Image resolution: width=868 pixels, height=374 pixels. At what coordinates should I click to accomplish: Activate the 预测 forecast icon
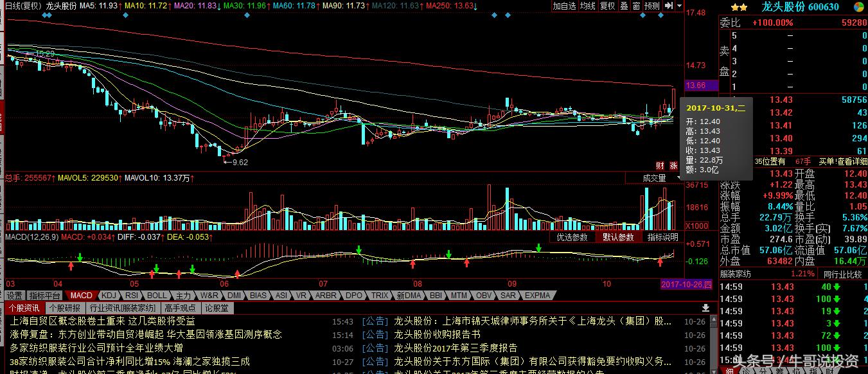[x=651, y=6]
